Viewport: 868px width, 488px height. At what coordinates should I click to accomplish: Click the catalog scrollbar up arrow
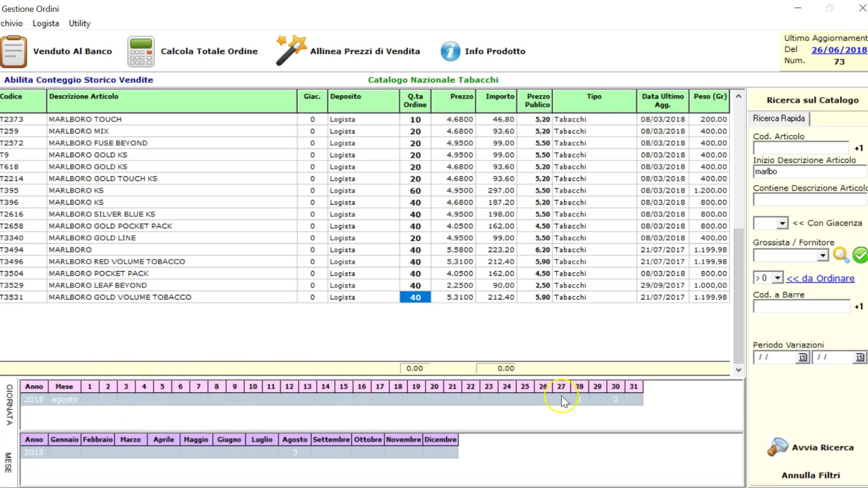tap(739, 96)
